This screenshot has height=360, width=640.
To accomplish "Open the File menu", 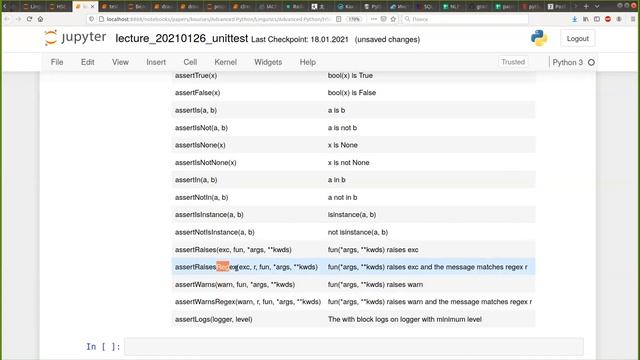I will (57, 62).
